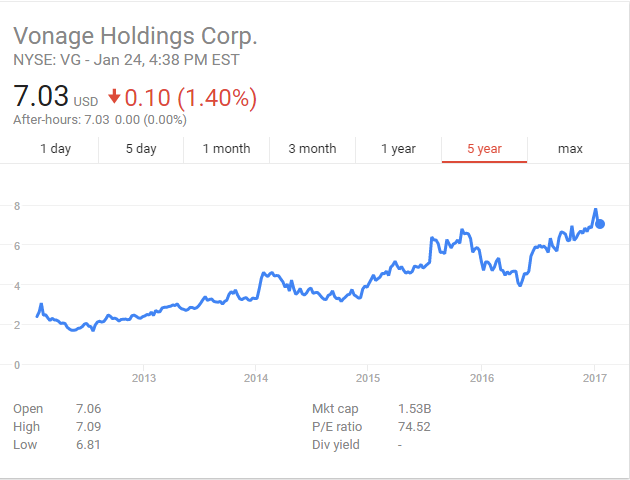The height and width of the screenshot is (480, 630).
Task: Click the 7.03 USD stock price
Action: [x=42, y=97]
